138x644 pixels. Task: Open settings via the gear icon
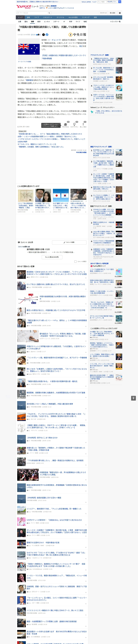coord(120,13)
